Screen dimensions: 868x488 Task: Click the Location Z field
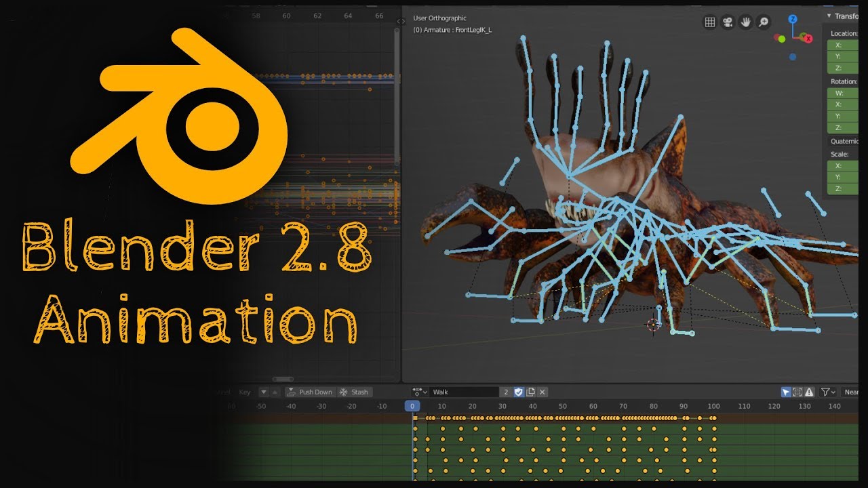coord(843,68)
